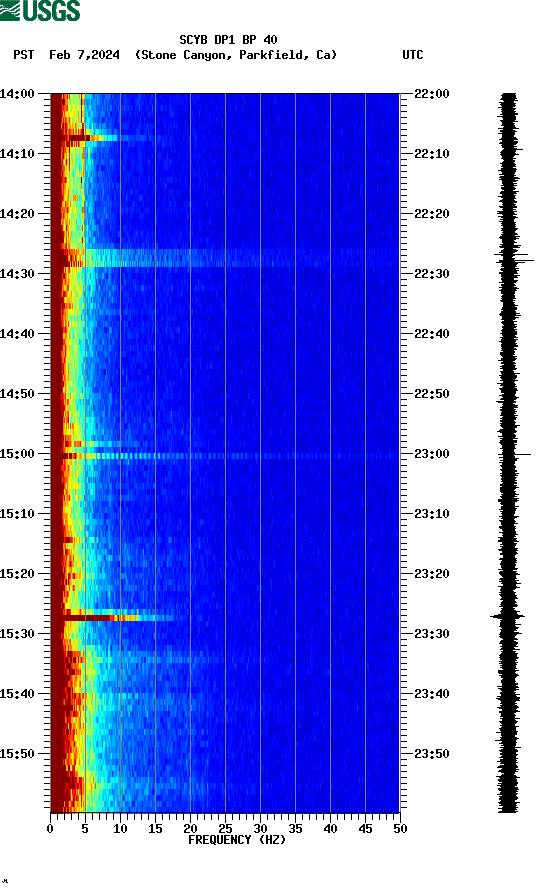Click the broadband event band near 14:28 in spectrogram

225,258
